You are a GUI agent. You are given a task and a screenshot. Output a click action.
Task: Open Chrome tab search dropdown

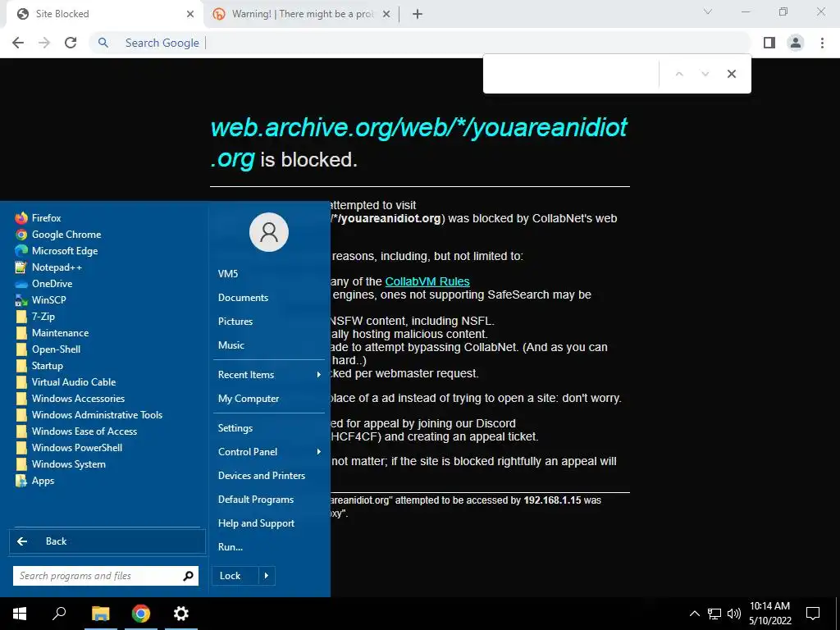tap(707, 11)
